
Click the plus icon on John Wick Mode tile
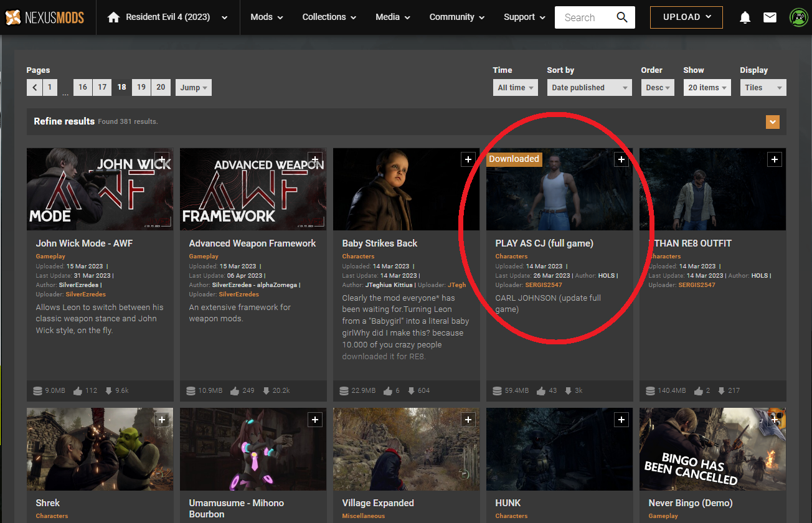point(161,160)
